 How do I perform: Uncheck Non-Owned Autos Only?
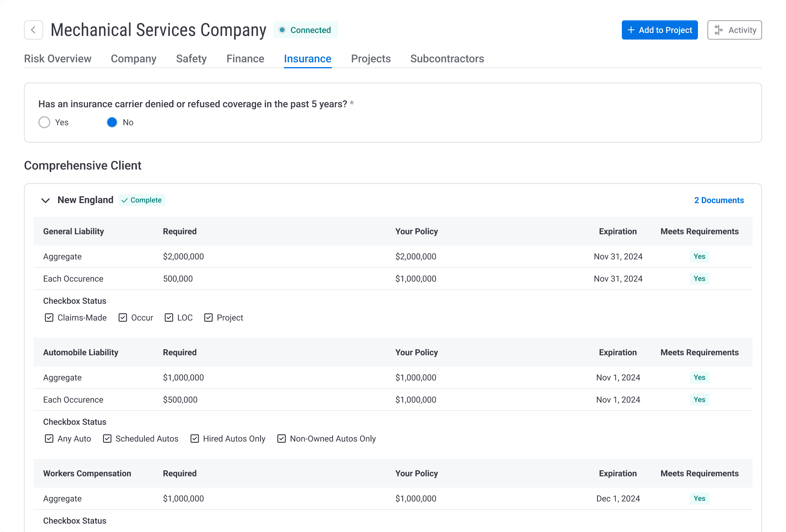tap(281, 439)
